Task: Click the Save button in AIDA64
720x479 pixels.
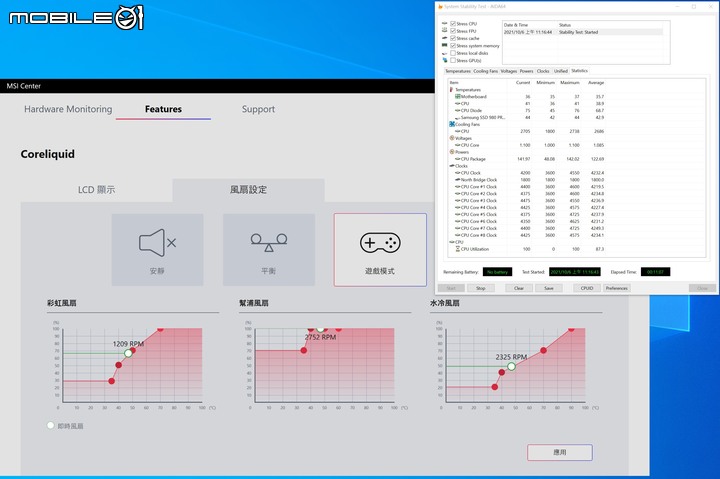Action: pos(549,288)
